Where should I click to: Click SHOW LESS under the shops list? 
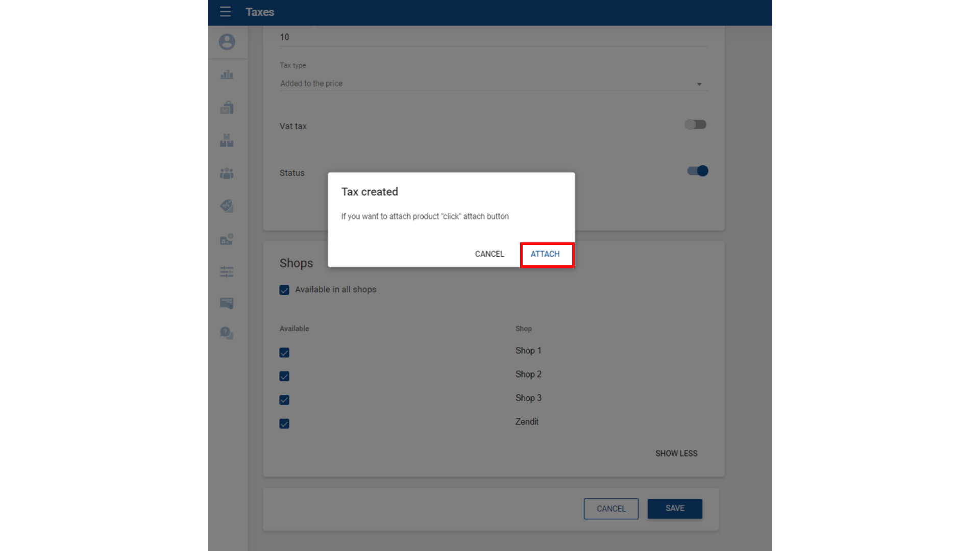(x=676, y=454)
